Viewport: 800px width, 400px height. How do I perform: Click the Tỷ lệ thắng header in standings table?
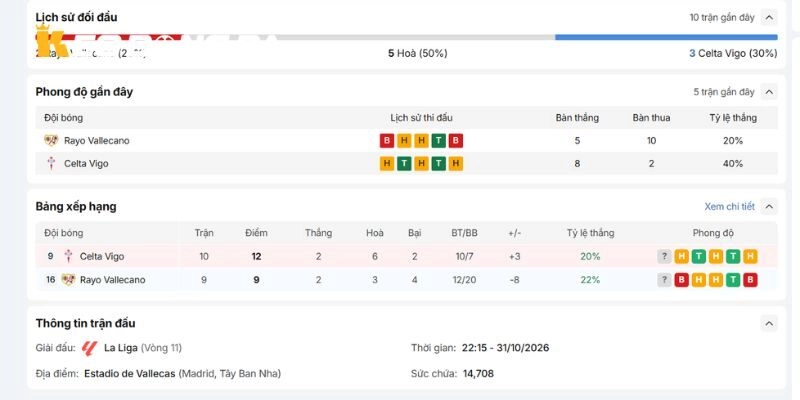click(x=590, y=233)
